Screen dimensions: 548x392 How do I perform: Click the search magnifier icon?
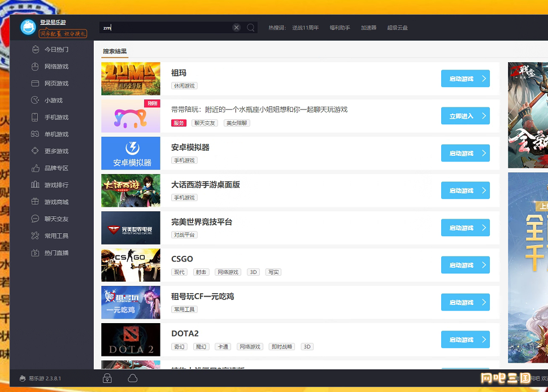[x=251, y=28]
